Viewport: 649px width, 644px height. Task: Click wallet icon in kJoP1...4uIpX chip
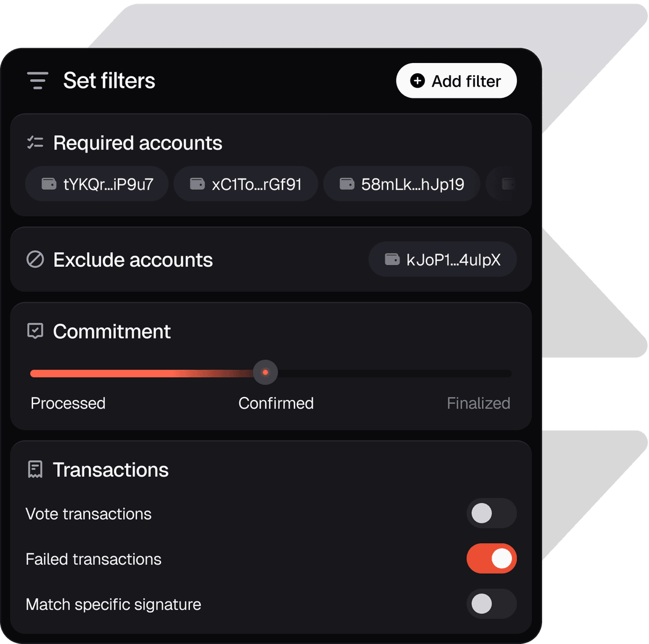(x=392, y=259)
